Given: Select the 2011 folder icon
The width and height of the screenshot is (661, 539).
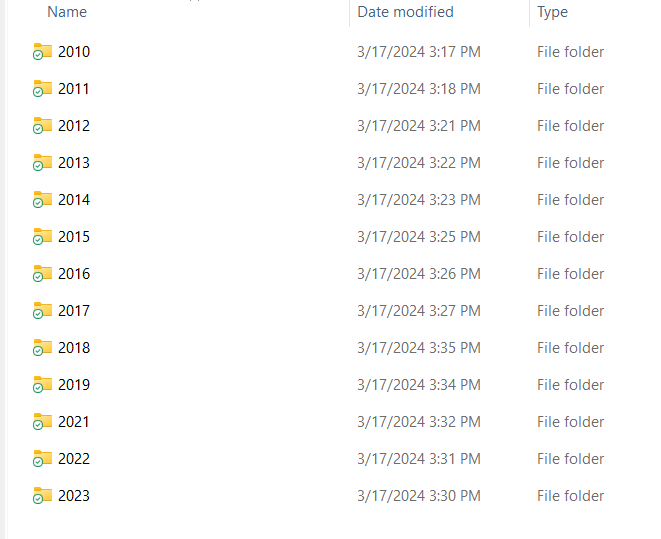Looking at the screenshot, I should coord(42,89).
